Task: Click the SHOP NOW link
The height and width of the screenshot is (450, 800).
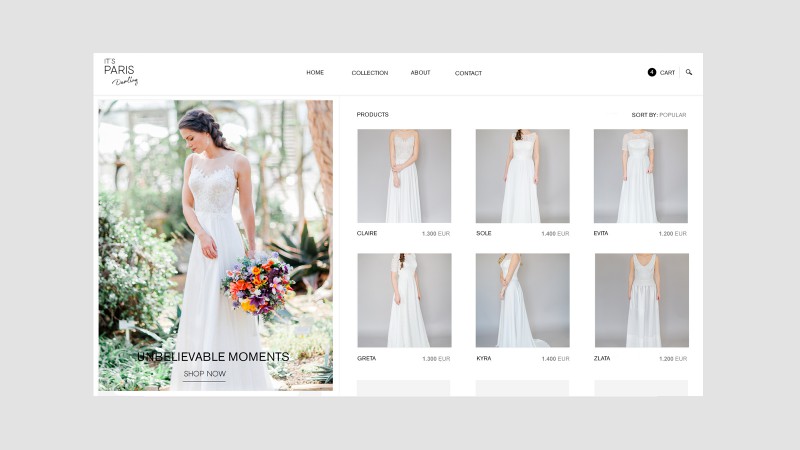Action: [x=205, y=374]
